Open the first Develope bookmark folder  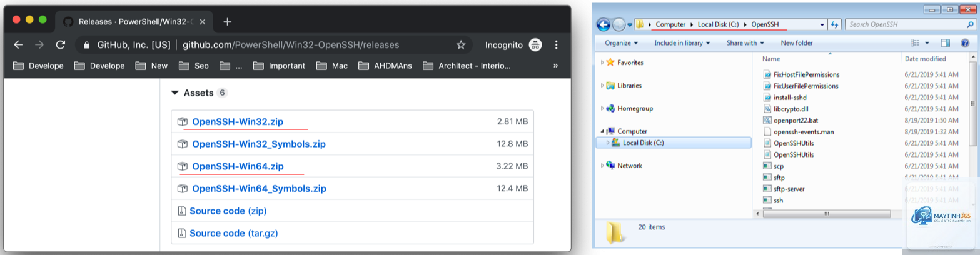[38, 66]
